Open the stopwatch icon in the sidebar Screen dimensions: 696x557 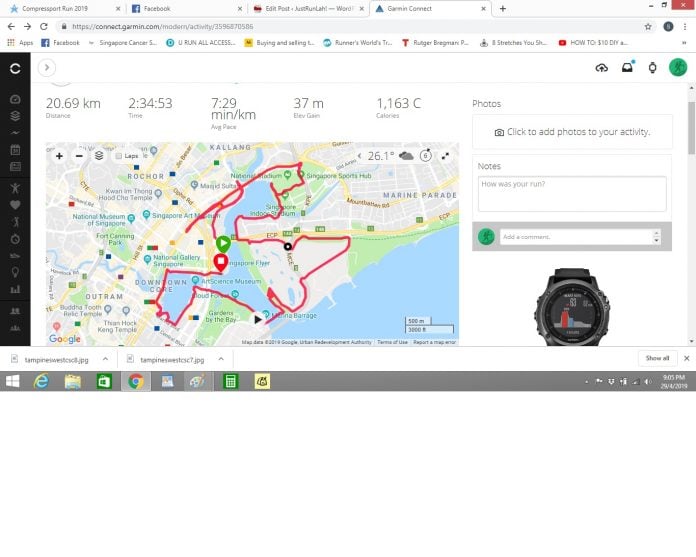15,239
